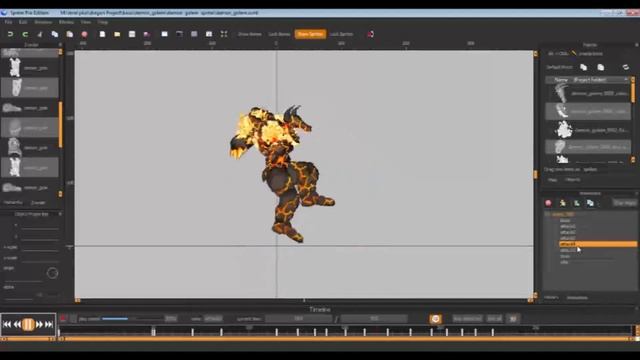
Task: Switch to the History tab
Action: point(551,298)
